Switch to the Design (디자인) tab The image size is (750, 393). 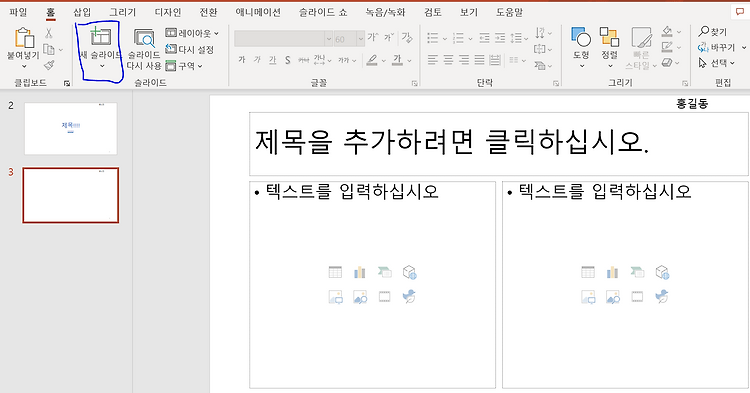pyautogui.click(x=167, y=12)
